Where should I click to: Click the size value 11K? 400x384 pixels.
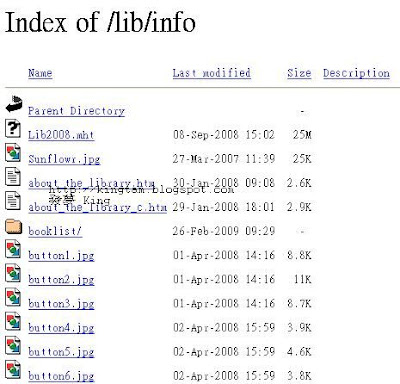tap(303, 279)
